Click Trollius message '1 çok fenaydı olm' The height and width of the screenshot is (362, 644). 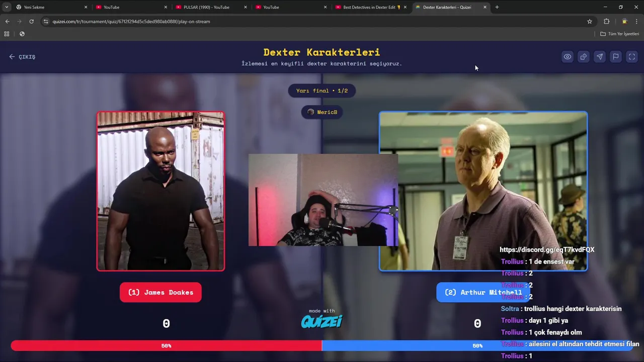[x=541, y=332]
